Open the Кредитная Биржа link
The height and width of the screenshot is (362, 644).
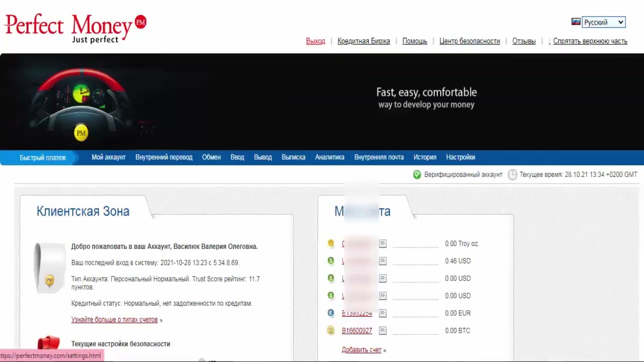point(364,41)
